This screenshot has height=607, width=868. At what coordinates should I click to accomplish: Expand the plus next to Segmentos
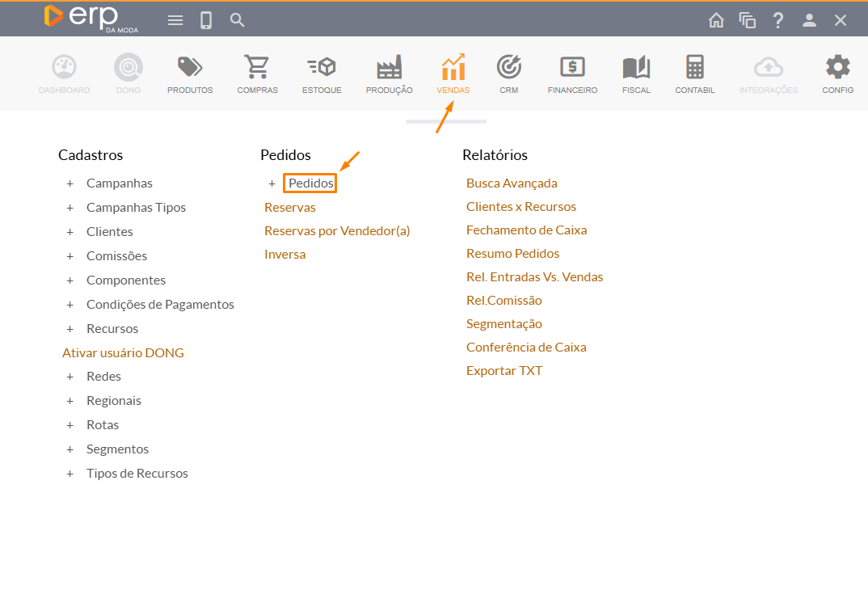70,449
